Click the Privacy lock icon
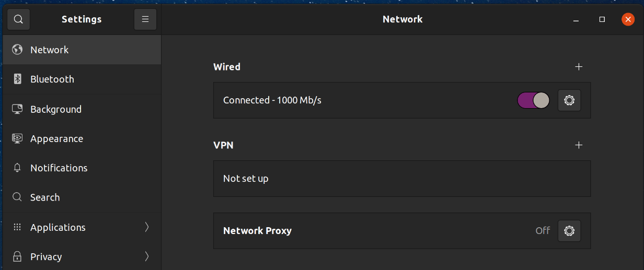This screenshot has height=270, width=644. (17, 257)
